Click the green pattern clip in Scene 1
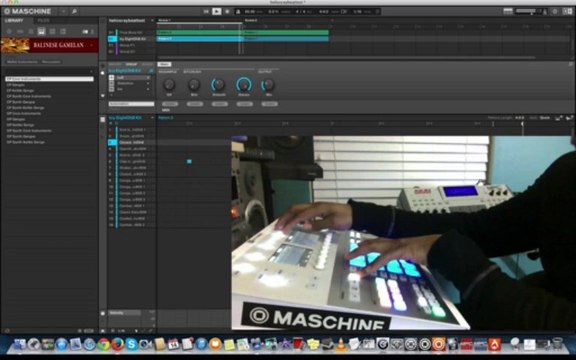The image size is (576, 360). pyautogui.click(x=199, y=32)
